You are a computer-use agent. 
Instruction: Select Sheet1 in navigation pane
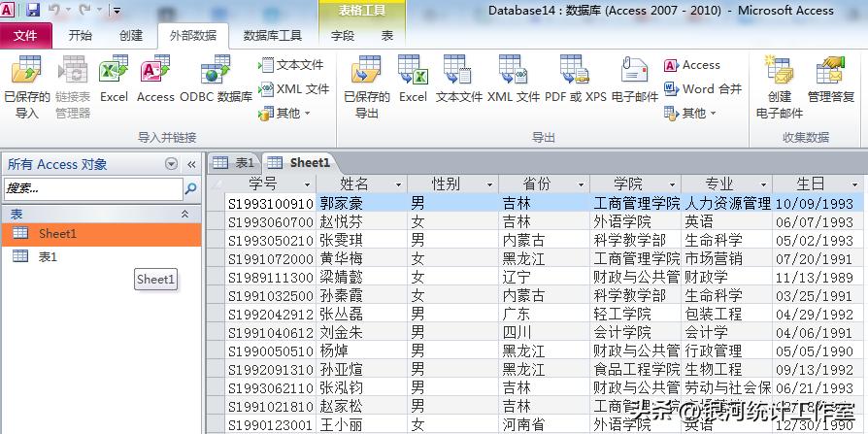coord(57,234)
